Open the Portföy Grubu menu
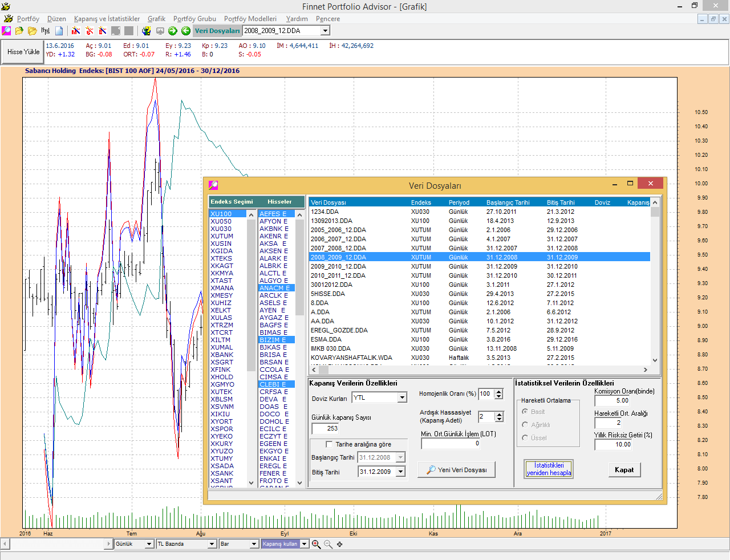This screenshot has width=730, height=560. (194, 19)
